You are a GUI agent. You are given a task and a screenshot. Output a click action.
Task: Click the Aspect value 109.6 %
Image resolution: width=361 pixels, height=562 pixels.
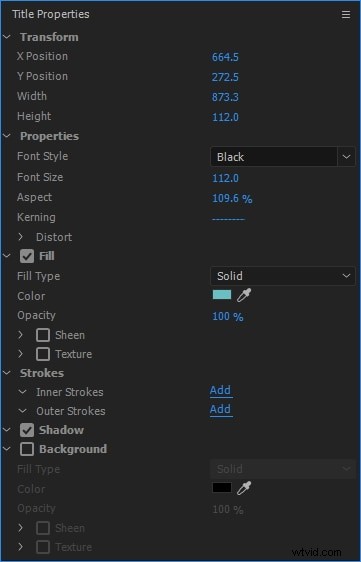click(x=232, y=198)
